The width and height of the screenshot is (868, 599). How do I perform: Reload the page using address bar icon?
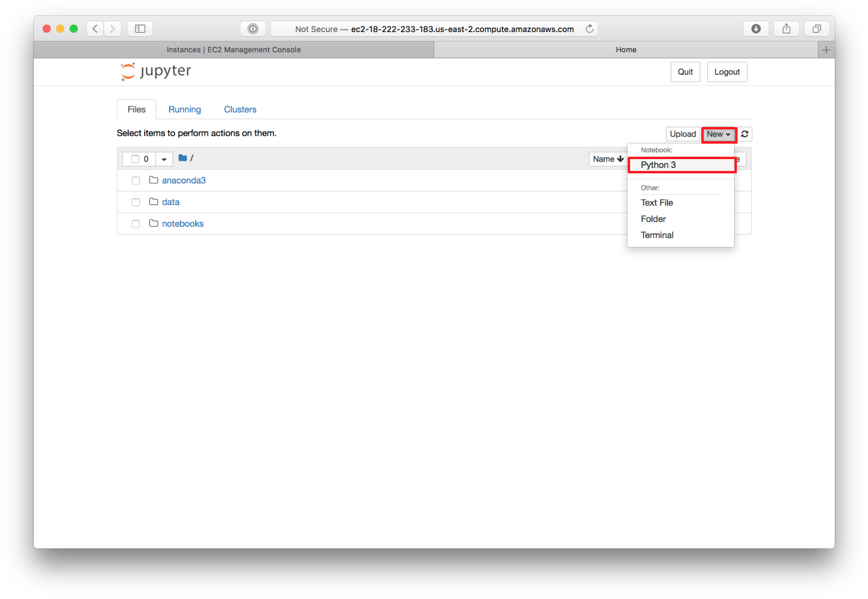coord(589,28)
